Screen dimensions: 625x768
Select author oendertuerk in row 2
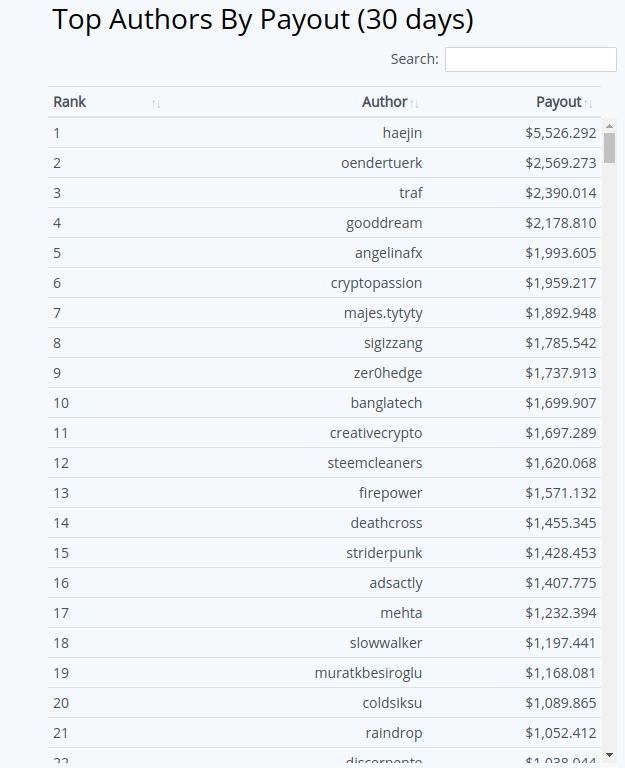381,163
